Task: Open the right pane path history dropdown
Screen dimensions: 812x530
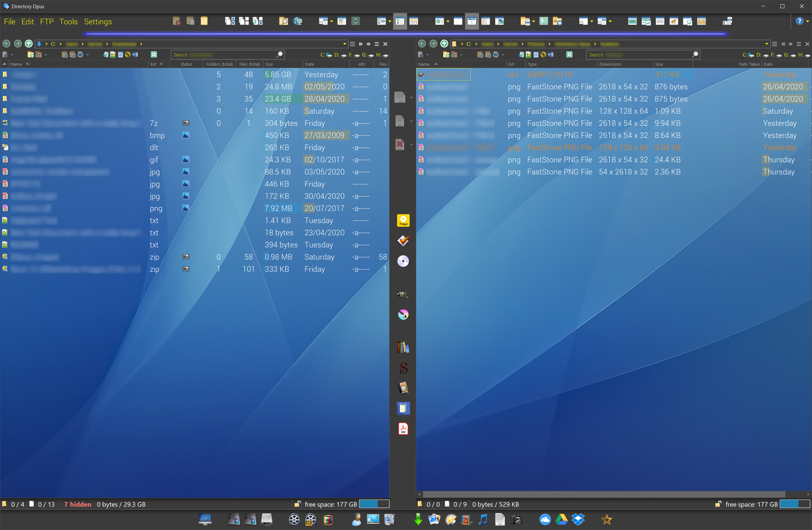Action: click(767, 44)
